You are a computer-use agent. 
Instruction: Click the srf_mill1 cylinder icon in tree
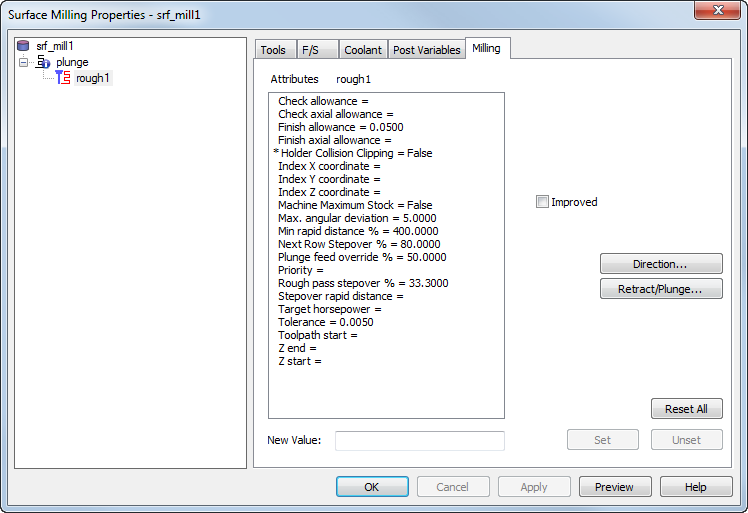[x=23, y=46]
